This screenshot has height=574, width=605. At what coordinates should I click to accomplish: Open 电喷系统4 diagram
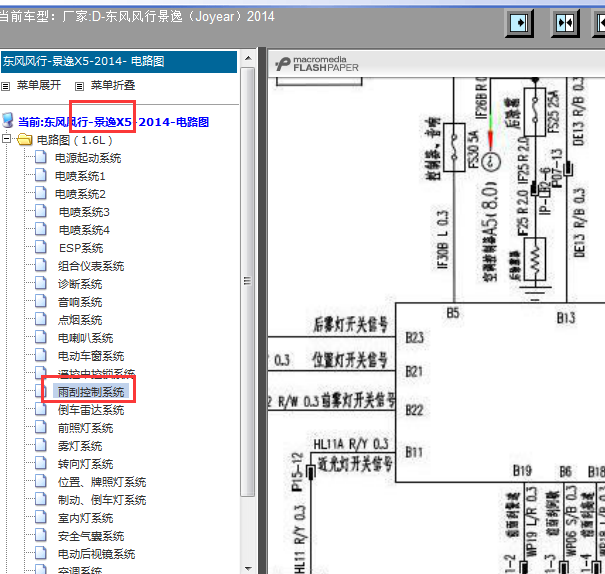pyautogui.click(x=84, y=230)
